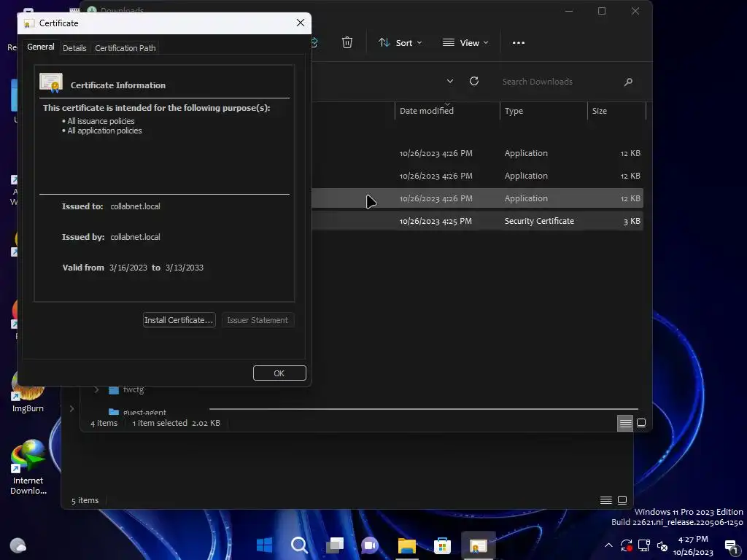Open Microsoft Store from taskbar
Screen dimensions: 747x560
[x=442, y=545]
